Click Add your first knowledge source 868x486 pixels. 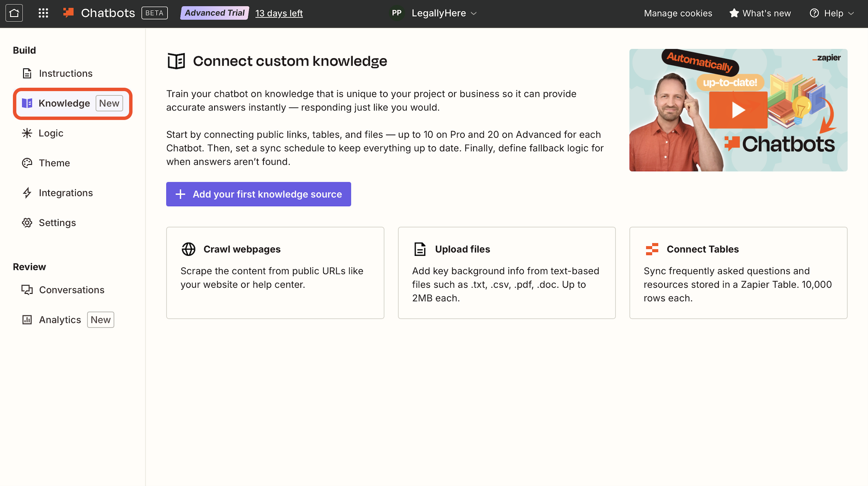259,194
